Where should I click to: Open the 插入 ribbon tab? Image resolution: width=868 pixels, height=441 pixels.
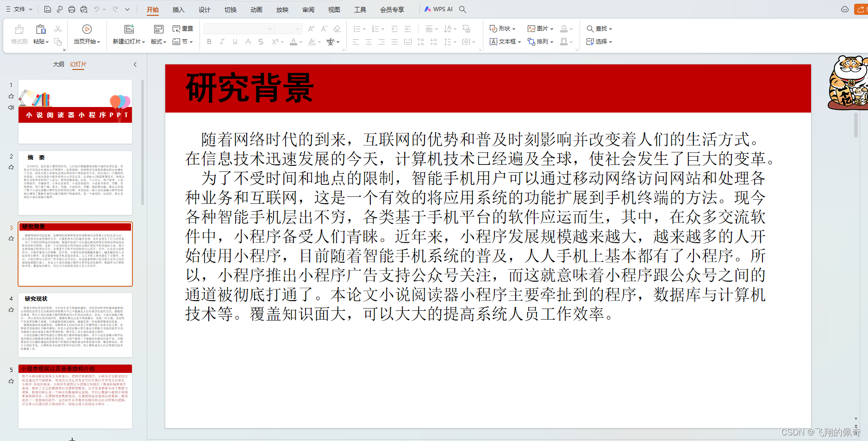pos(179,10)
